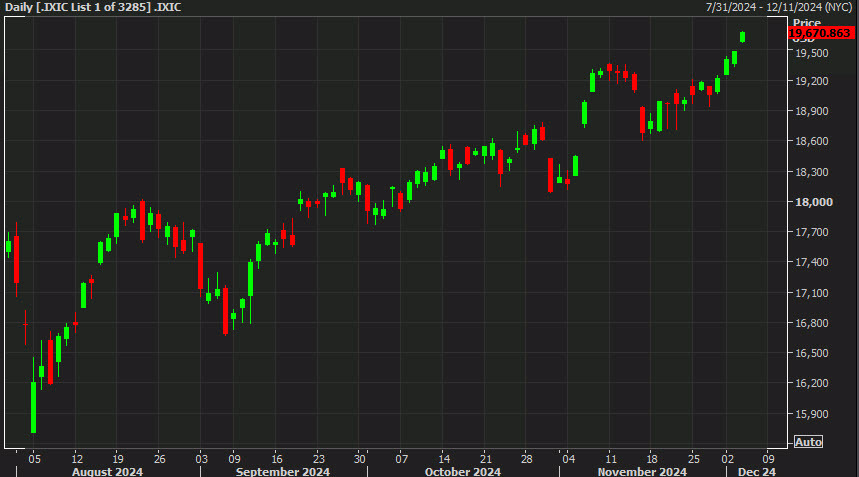
Task: Click the September 2024 month label
Action: pyautogui.click(x=283, y=472)
